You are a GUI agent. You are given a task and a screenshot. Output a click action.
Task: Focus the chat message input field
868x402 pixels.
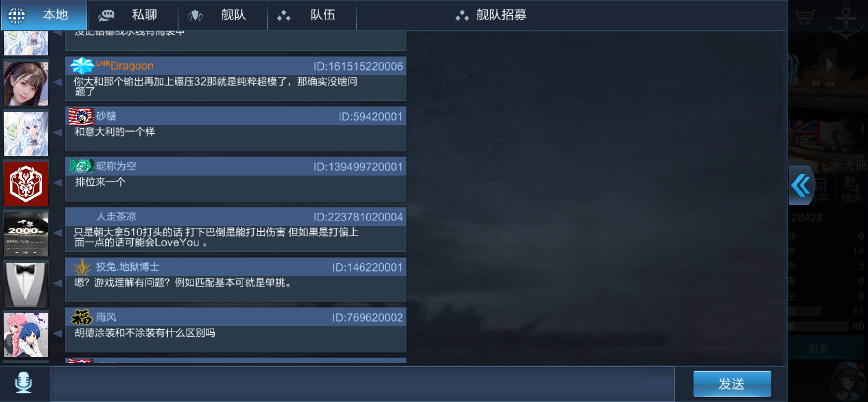[363, 384]
